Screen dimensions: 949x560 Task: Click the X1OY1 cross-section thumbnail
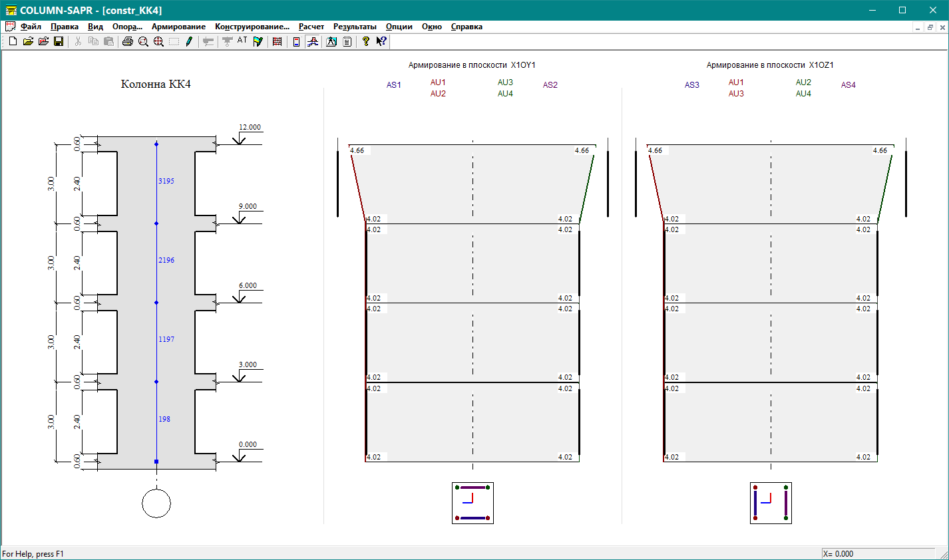473,503
